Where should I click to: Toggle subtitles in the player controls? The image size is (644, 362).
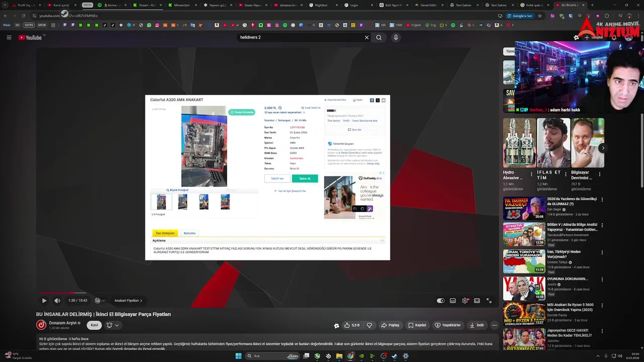tap(453, 301)
